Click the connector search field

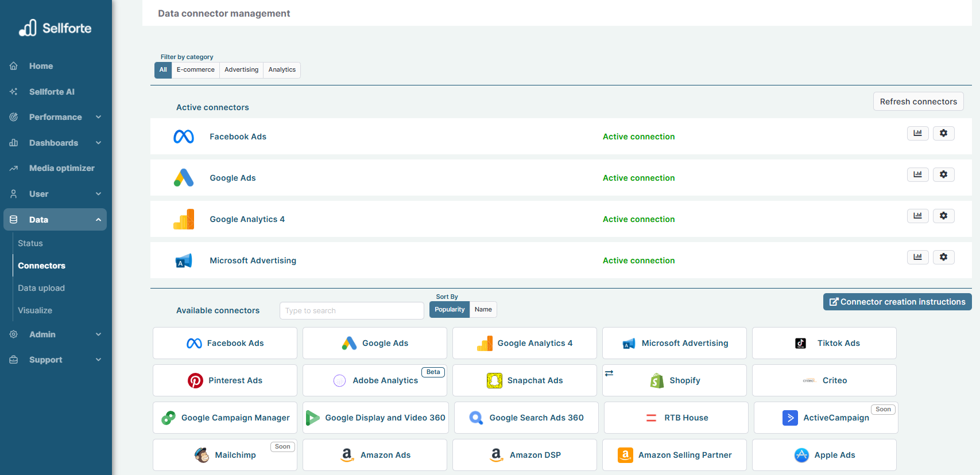pos(351,311)
